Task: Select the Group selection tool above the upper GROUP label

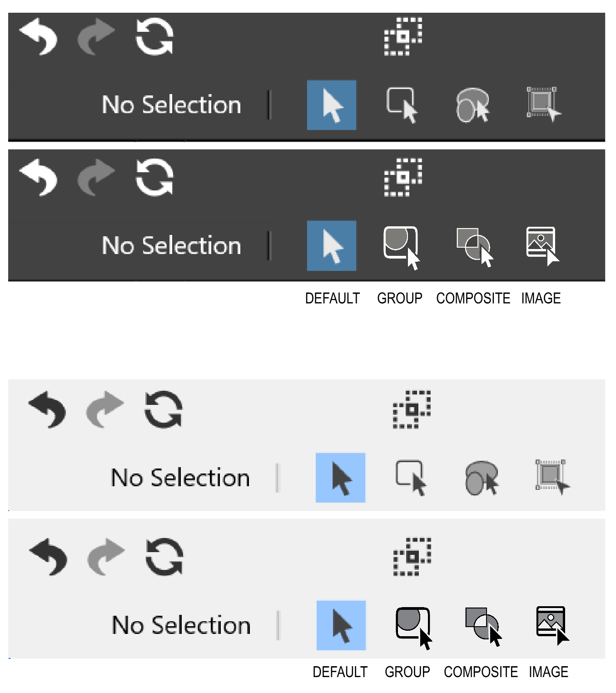Action: coord(401,246)
